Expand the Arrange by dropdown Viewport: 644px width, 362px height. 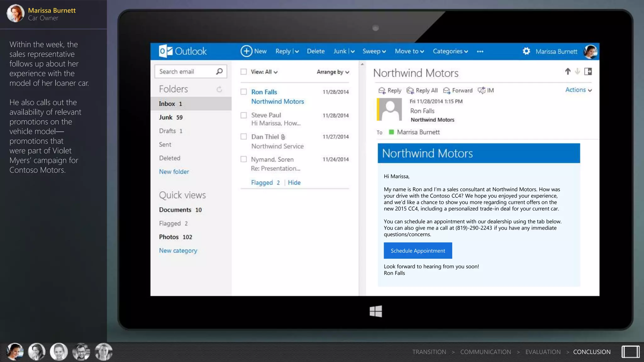point(333,72)
